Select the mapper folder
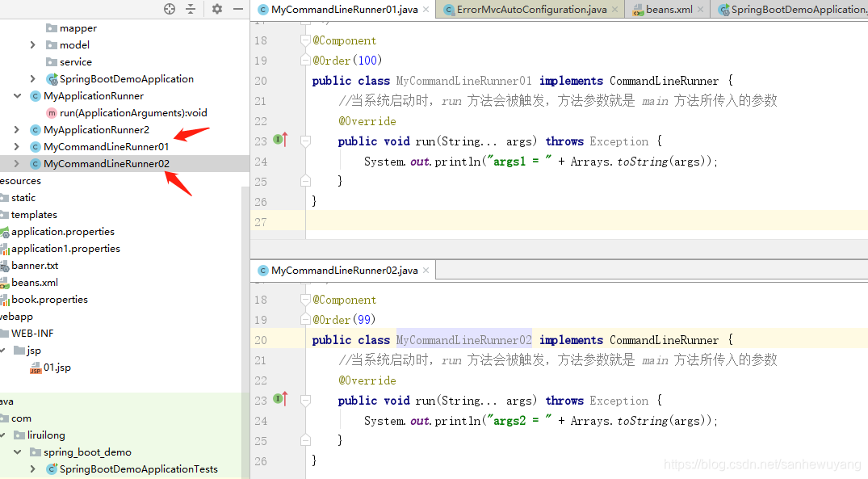The width and height of the screenshot is (868, 479). (x=78, y=27)
